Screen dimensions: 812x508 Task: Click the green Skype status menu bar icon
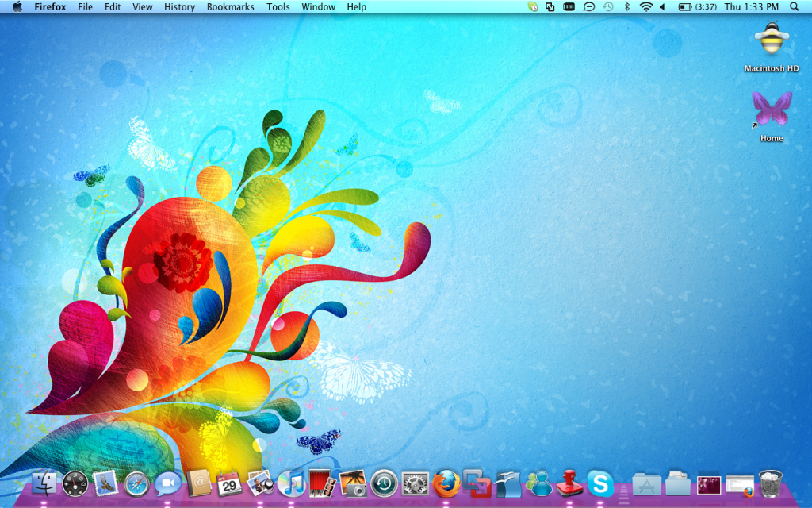533,6
